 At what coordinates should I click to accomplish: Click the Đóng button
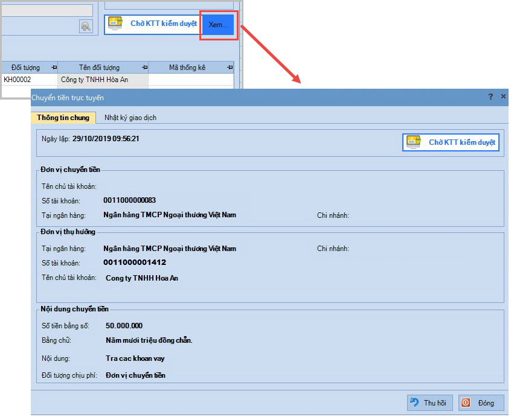click(481, 402)
